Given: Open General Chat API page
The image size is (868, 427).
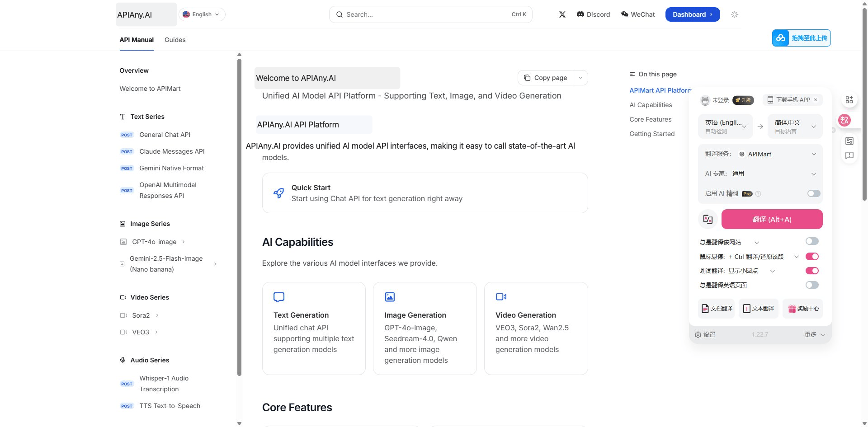Looking at the screenshot, I should coord(165,135).
